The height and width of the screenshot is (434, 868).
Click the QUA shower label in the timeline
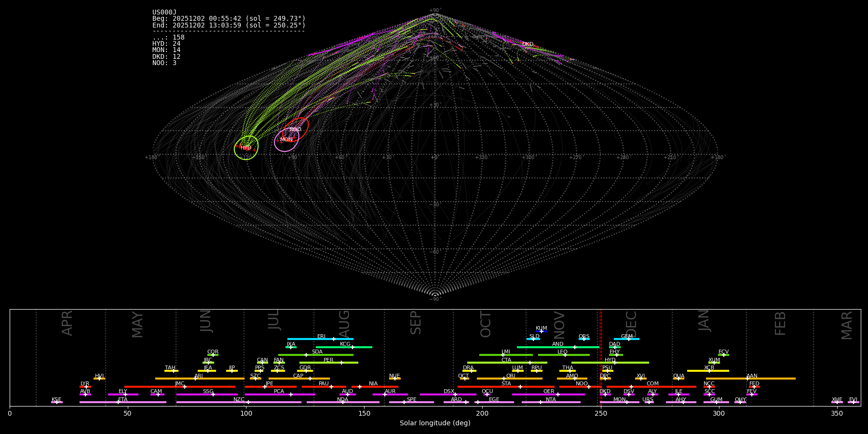[678, 376]
